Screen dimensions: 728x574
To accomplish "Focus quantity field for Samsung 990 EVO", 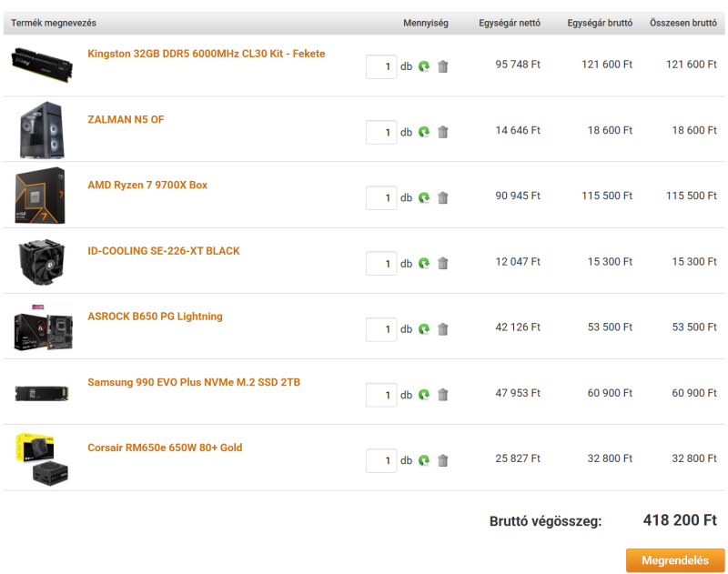I will tap(381, 395).
